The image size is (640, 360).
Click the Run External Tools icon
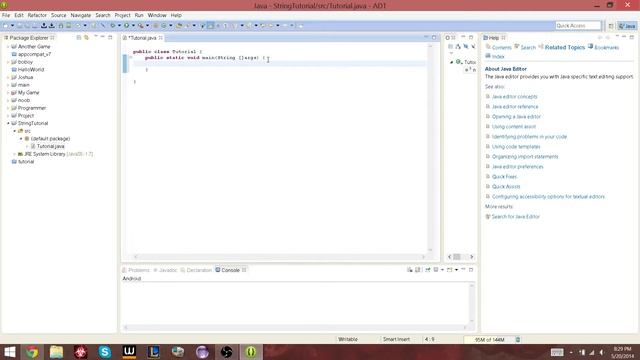click(140, 25)
